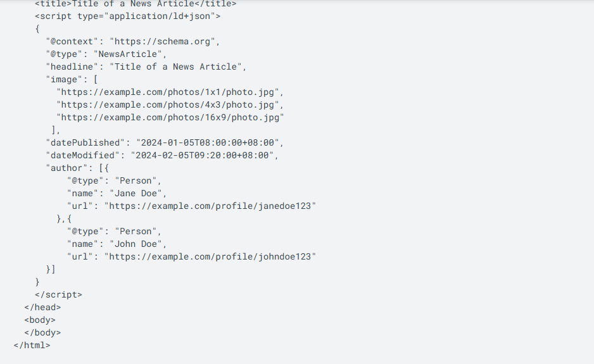Click the closing html tag

[32, 346]
